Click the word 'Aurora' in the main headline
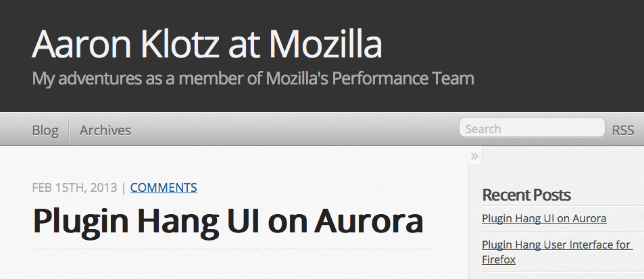Viewport: 644px width, 279px height. (368, 222)
